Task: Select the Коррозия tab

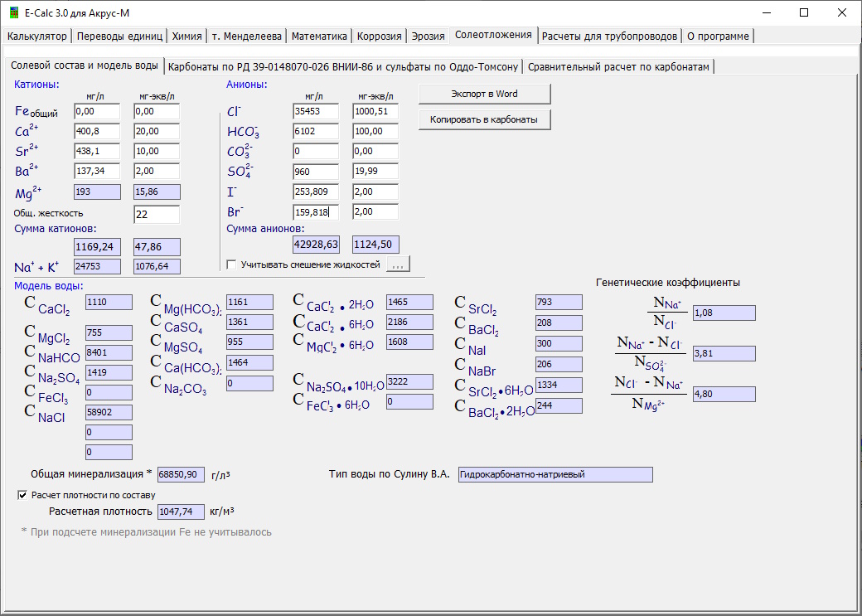Action: pyautogui.click(x=380, y=36)
